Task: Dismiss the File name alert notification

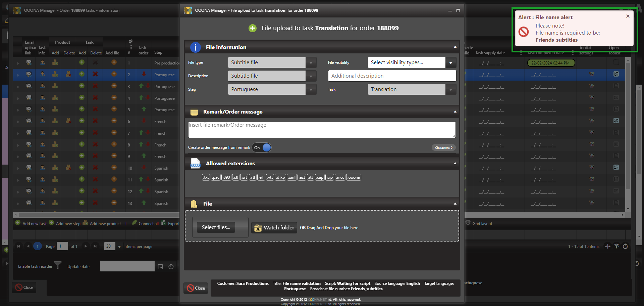Action: [628, 16]
